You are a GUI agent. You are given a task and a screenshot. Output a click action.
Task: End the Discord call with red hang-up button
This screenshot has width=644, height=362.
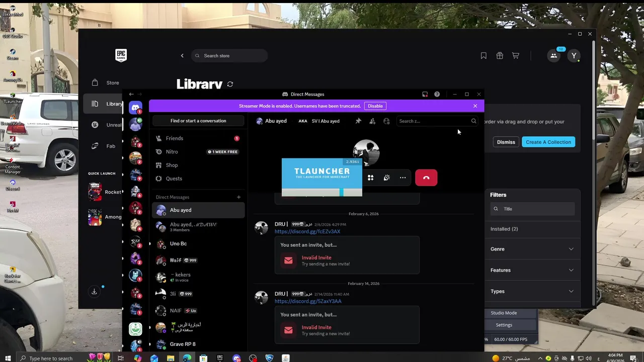click(426, 177)
